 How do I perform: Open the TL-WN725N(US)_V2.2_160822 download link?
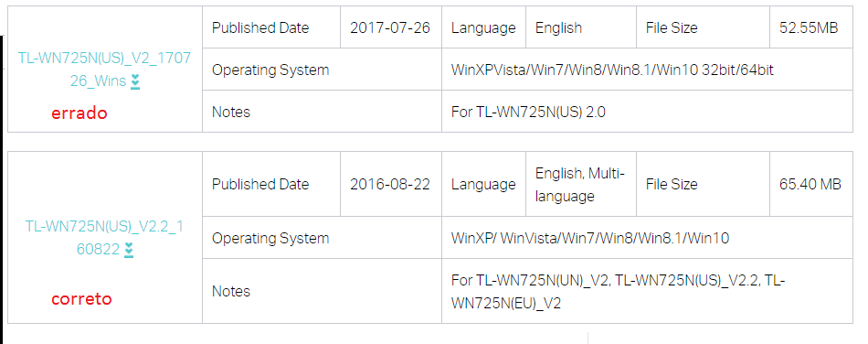(105, 238)
